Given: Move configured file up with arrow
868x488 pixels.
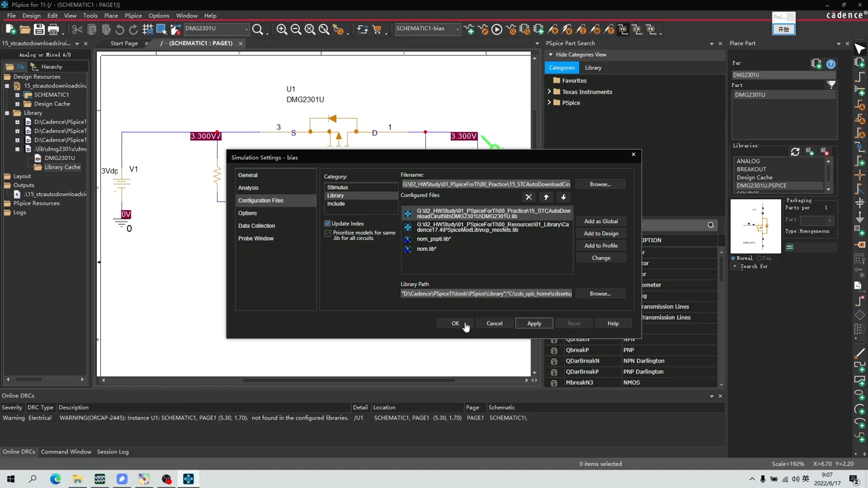Looking at the screenshot, I should tap(546, 197).
